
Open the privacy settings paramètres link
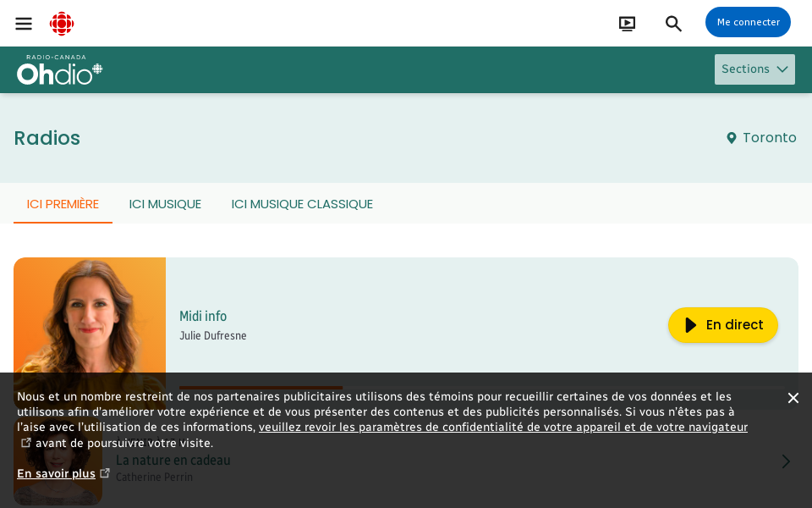pyautogui.click(x=502, y=428)
